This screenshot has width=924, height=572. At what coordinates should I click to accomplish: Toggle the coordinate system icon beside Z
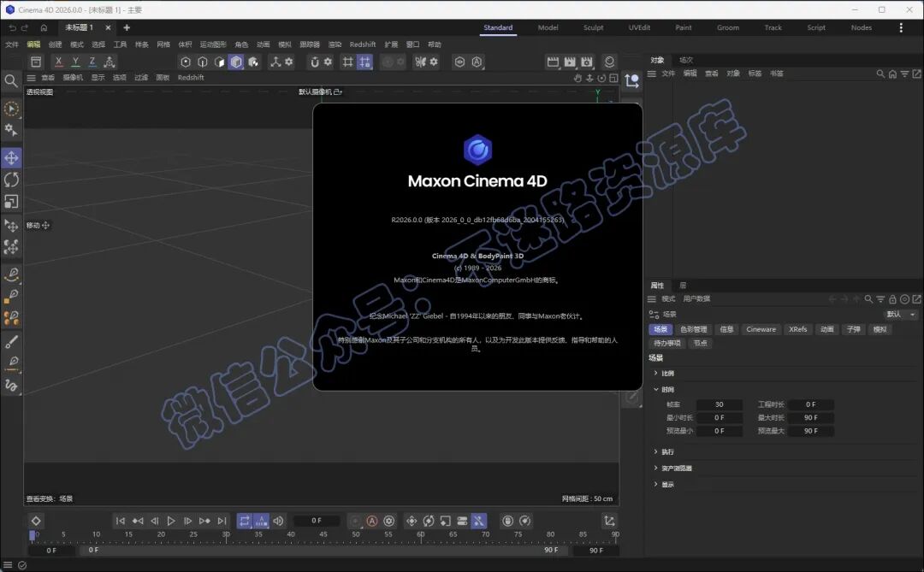click(109, 62)
